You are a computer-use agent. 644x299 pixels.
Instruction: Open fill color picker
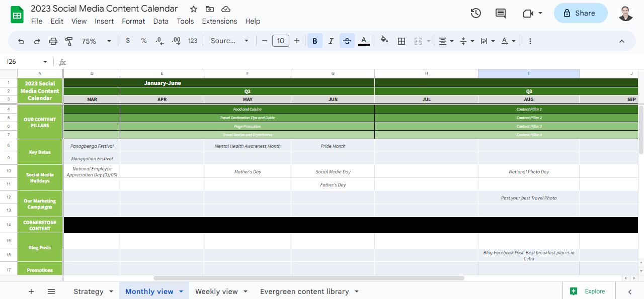point(384,41)
